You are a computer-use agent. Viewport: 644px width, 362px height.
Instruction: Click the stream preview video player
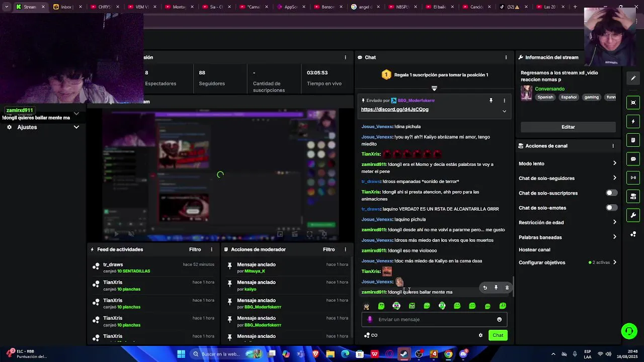220,174
